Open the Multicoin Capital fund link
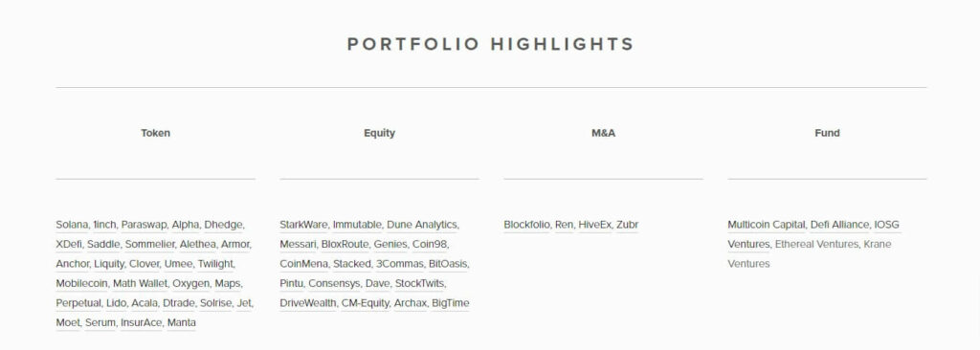 tap(767, 225)
